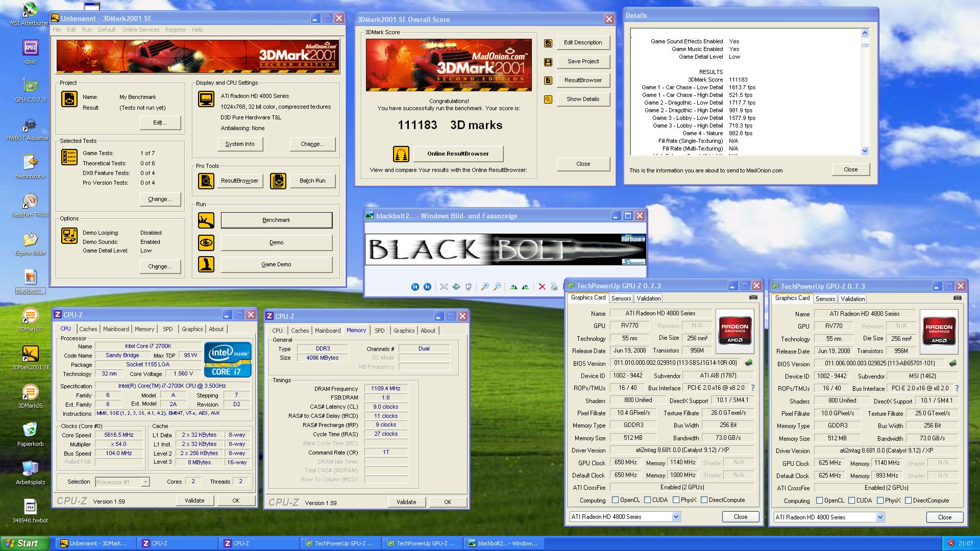Select the Unbenannt - 3DMark taskbar button
This screenshot has height=551, width=980.
(x=96, y=543)
